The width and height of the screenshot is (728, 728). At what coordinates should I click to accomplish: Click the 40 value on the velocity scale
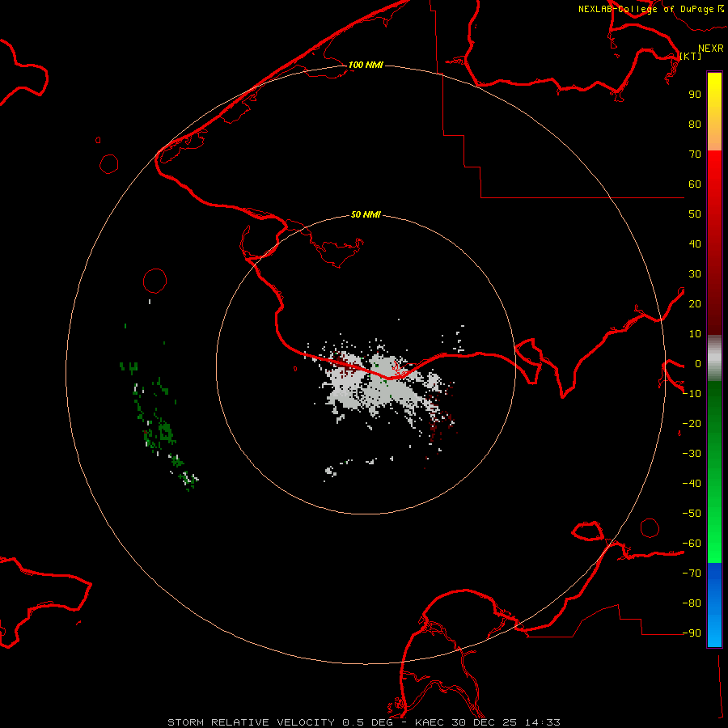pyautogui.click(x=695, y=243)
